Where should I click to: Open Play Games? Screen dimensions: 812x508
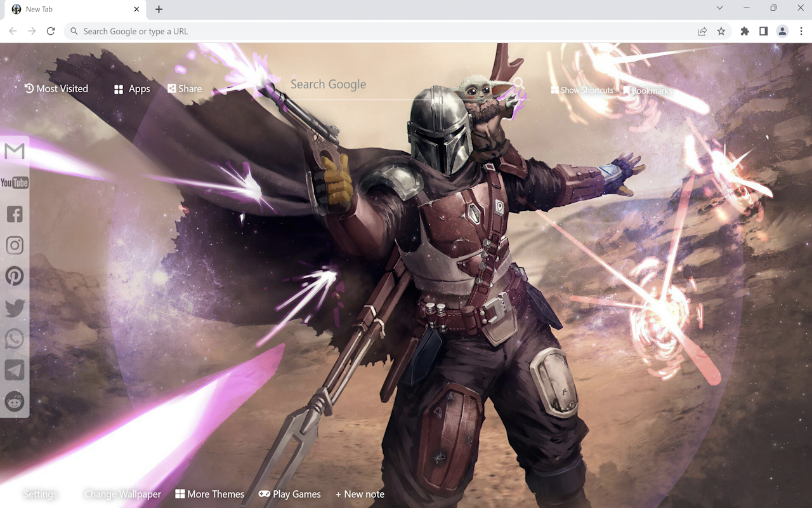[x=289, y=493]
